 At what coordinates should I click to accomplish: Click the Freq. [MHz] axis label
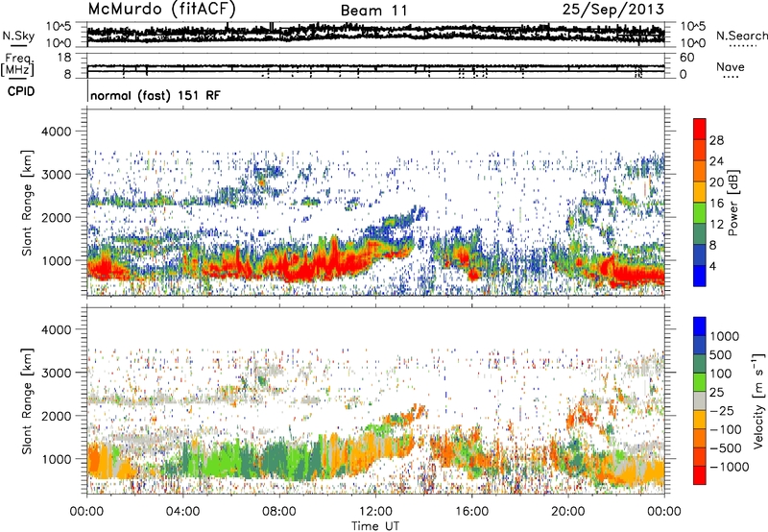[x=17, y=64]
